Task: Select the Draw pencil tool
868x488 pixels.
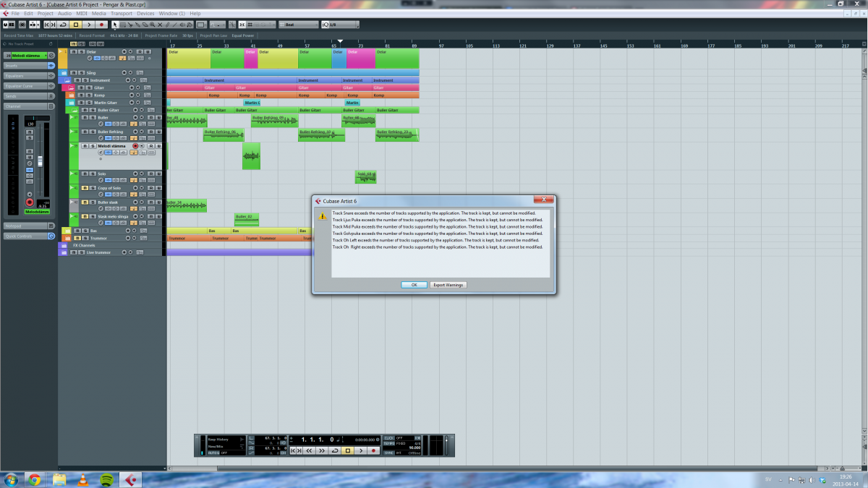Action: (x=167, y=25)
